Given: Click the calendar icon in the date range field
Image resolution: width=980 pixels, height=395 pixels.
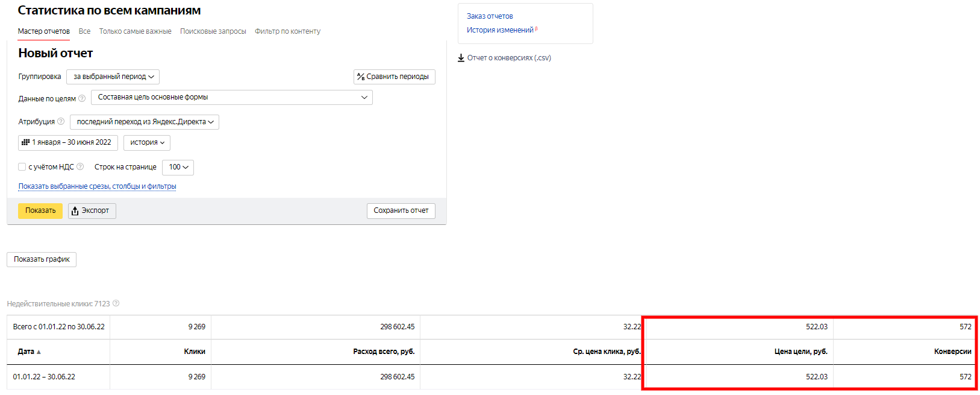Looking at the screenshot, I should pyautogui.click(x=25, y=142).
